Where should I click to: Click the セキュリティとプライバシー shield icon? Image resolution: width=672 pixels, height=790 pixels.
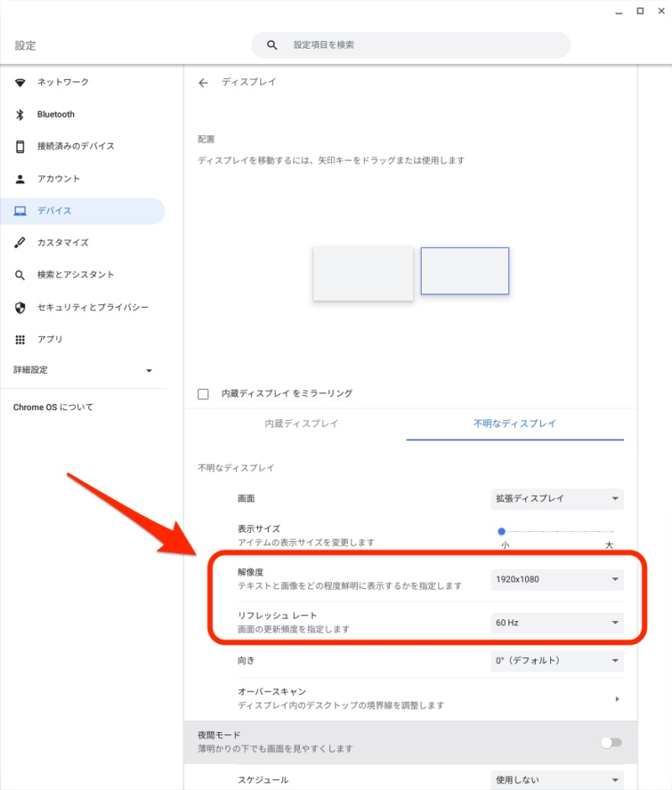[x=20, y=308]
